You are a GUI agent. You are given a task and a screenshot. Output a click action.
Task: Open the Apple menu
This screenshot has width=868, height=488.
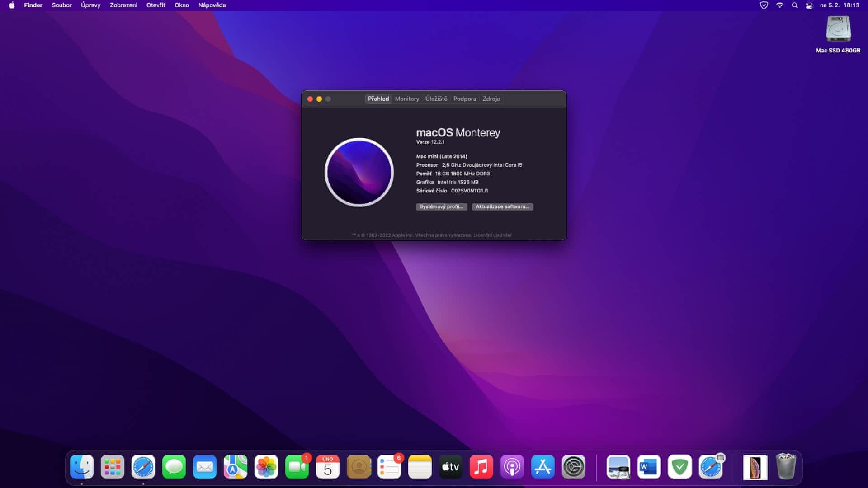pos(12,5)
